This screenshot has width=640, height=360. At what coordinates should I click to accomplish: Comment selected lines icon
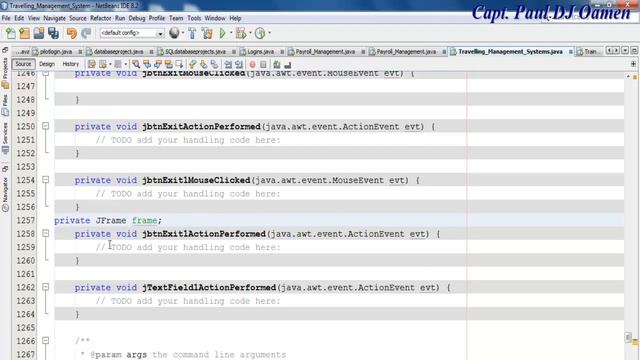click(277, 64)
